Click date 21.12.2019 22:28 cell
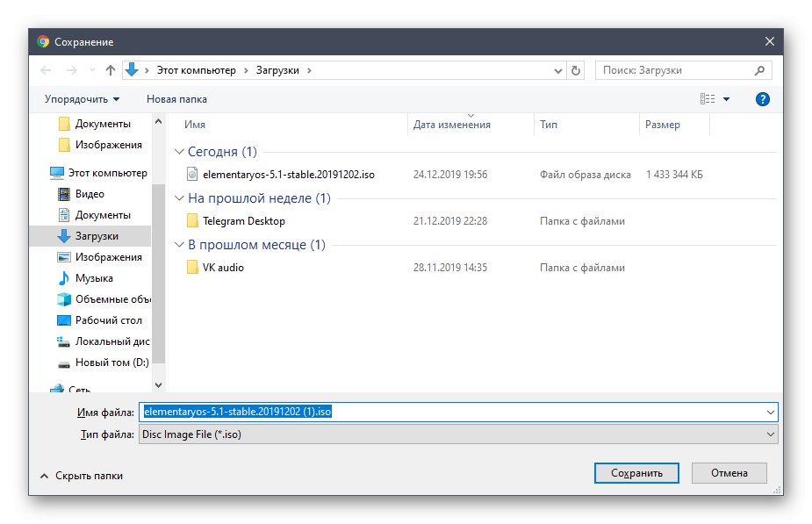Viewport: 812px width, 524px height. (450, 221)
